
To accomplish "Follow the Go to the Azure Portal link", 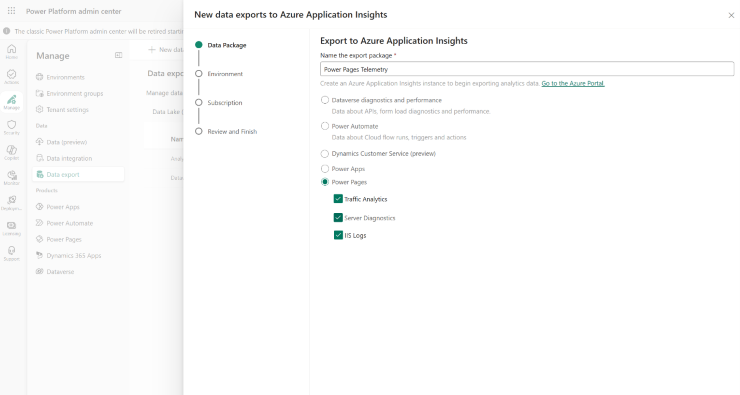I will (572, 83).
